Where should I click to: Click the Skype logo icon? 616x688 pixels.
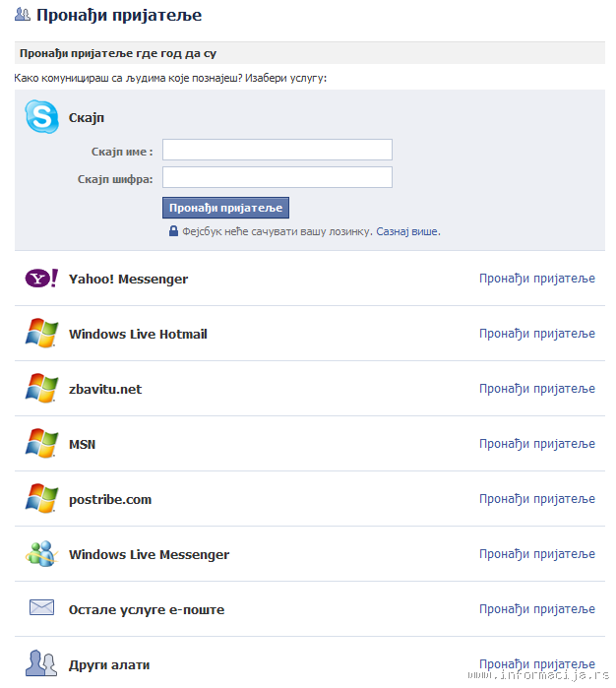tap(41, 117)
